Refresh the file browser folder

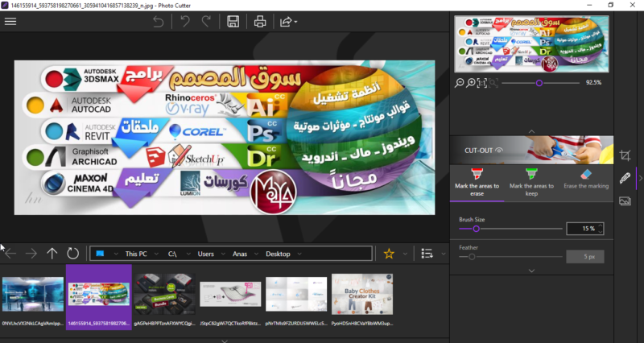point(72,254)
